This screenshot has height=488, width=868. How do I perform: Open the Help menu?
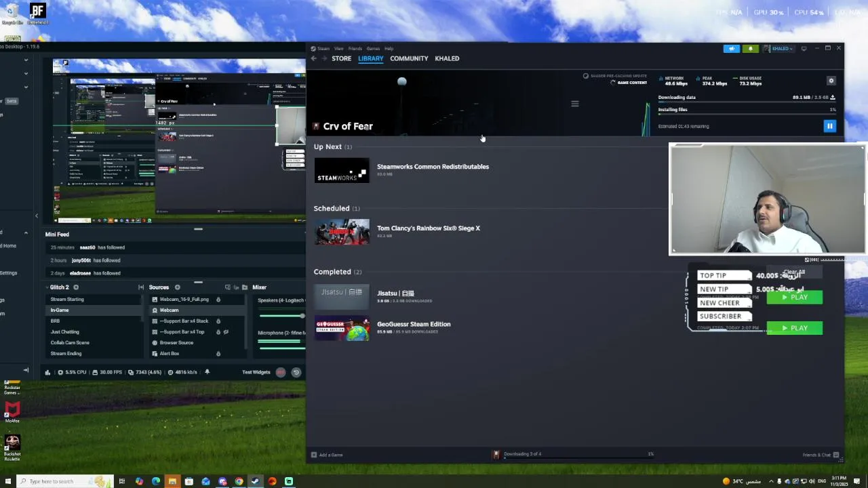pos(389,49)
